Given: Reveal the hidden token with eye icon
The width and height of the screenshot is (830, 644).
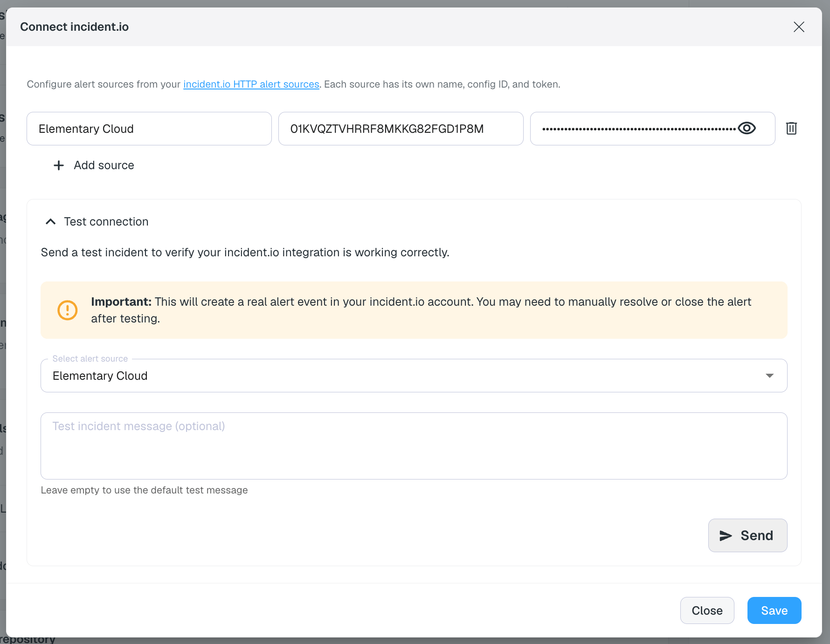Looking at the screenshot, I should coord(747,128).
